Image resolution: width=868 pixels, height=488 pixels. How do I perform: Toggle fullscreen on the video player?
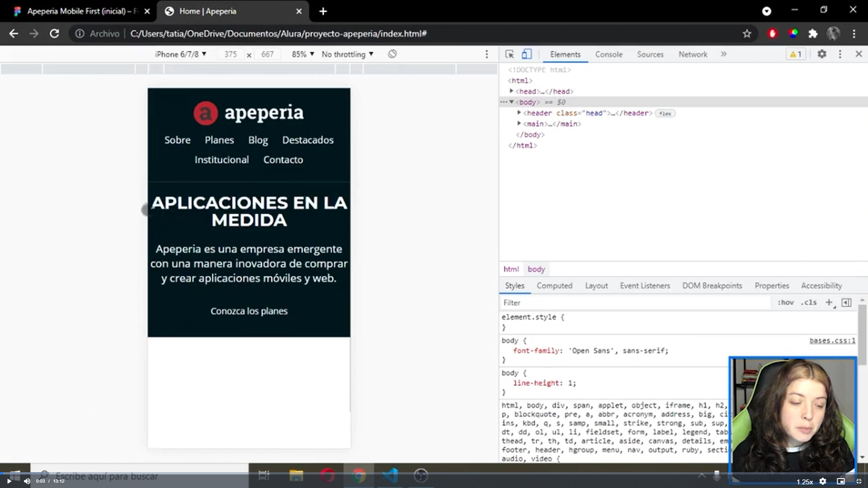coord(859,481)
